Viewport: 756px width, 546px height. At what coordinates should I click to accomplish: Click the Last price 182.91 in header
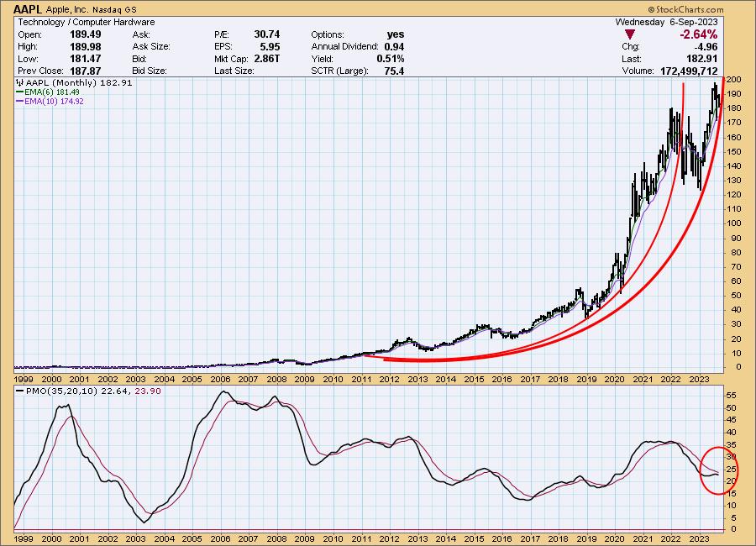pos(701,59)
